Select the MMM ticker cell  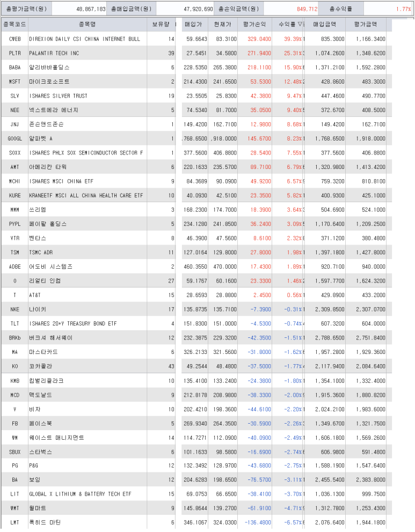point(14,210)
